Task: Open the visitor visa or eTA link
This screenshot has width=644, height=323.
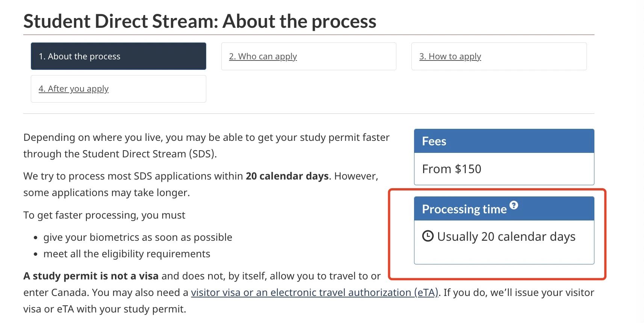Action: pos(314,292)
